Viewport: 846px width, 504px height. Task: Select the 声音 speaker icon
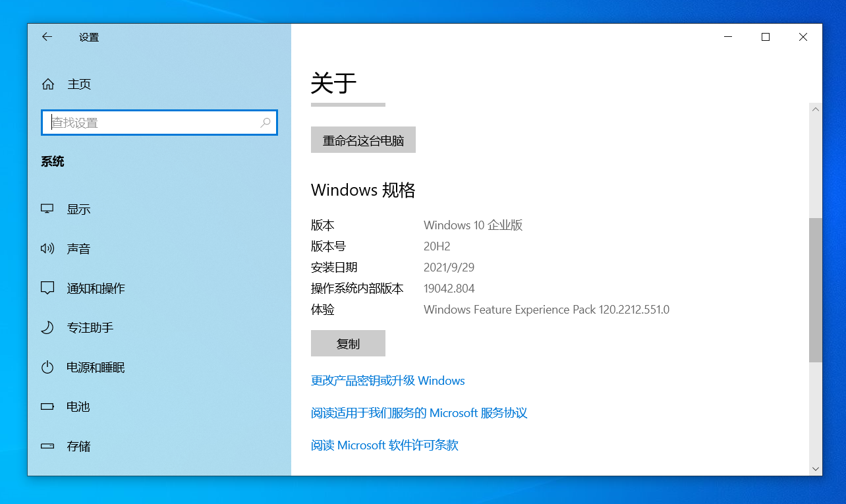(x=47, y=248)
